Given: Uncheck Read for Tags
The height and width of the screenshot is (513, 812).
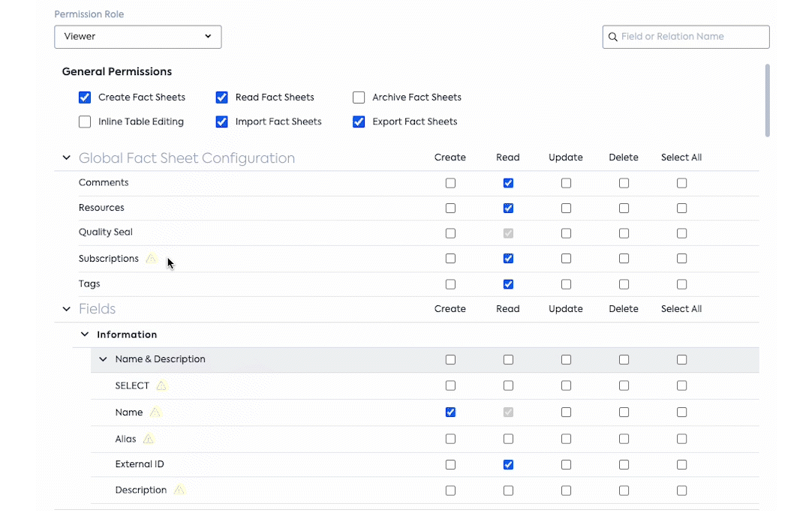Looking at the screenshot, I should (x=509, y=284).
